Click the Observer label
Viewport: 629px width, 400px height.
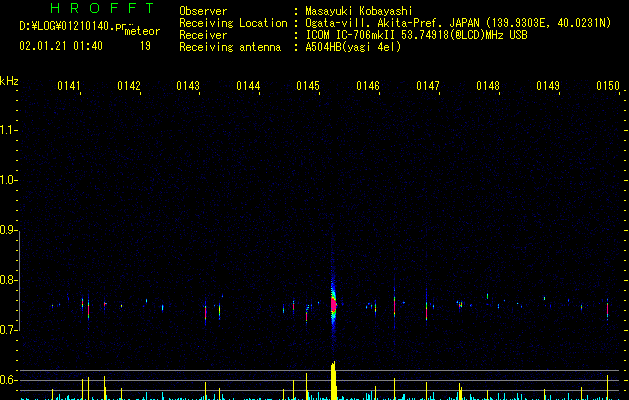203,11
